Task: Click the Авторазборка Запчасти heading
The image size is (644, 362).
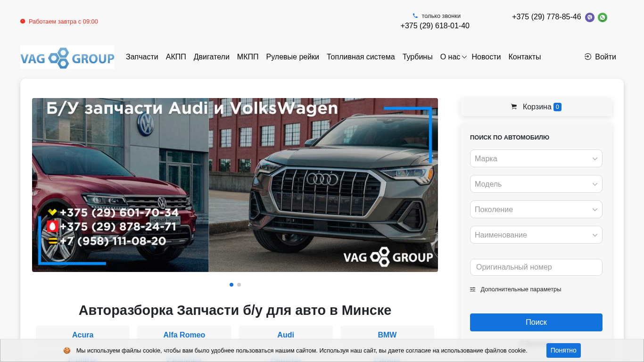Action: point(235,311)
